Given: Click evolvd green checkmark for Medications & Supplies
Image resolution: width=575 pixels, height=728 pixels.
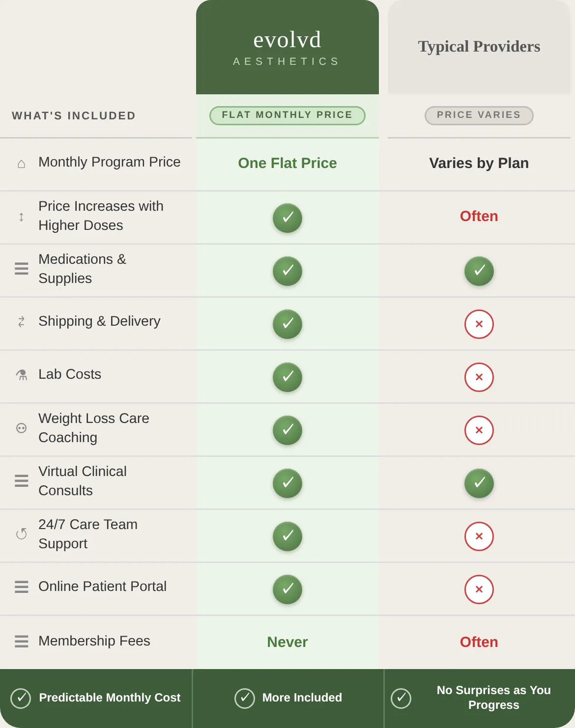Looking at the screenshot, I should 287,271.
